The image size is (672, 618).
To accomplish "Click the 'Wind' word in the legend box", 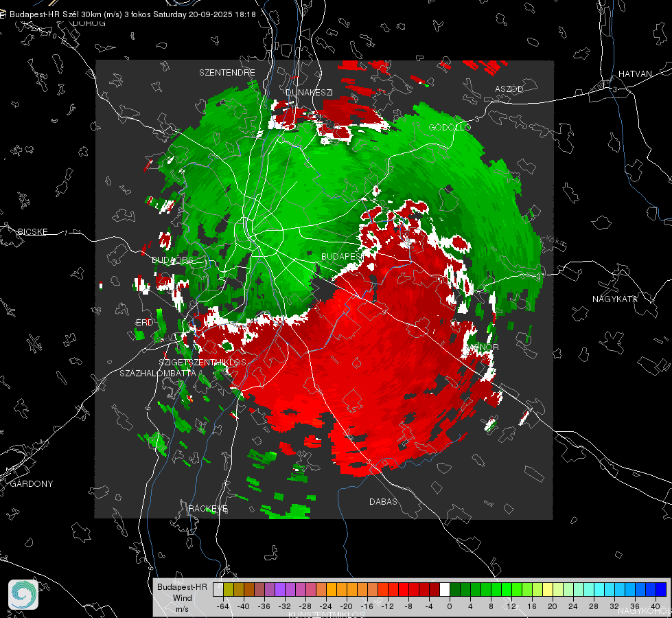I will point(182,598).
